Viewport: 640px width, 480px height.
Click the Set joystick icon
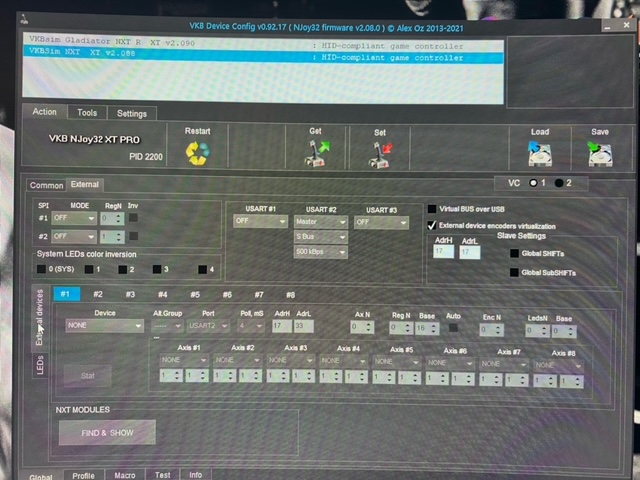coord(380,152)
